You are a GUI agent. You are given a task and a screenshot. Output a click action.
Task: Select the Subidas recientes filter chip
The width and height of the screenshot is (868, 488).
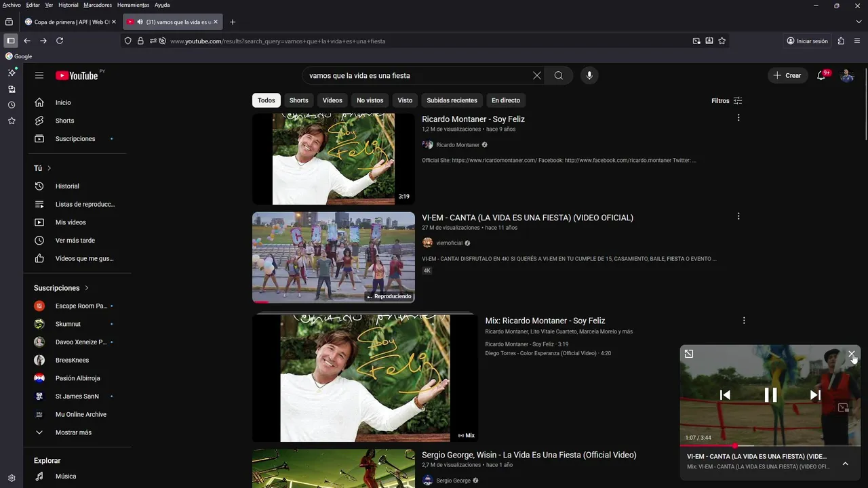pos(452,100)
